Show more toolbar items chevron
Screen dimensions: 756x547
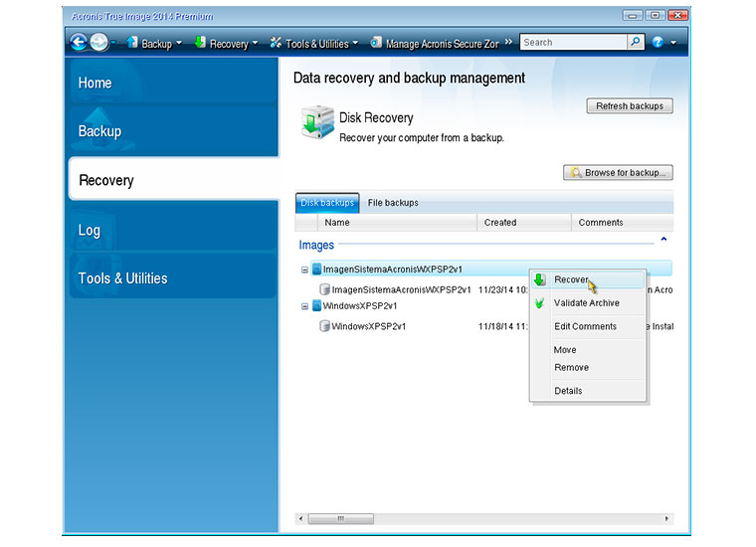tap(508, 42)
